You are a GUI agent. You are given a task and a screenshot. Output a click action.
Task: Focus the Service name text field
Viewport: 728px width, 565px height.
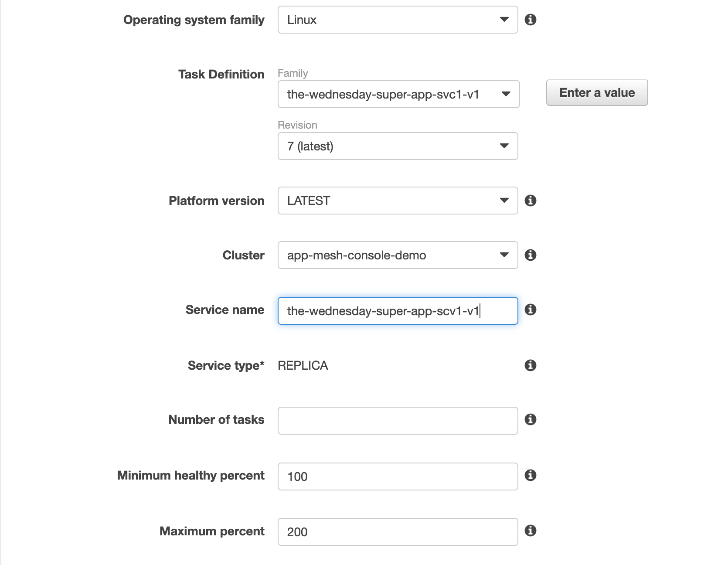tap(398, 311)
